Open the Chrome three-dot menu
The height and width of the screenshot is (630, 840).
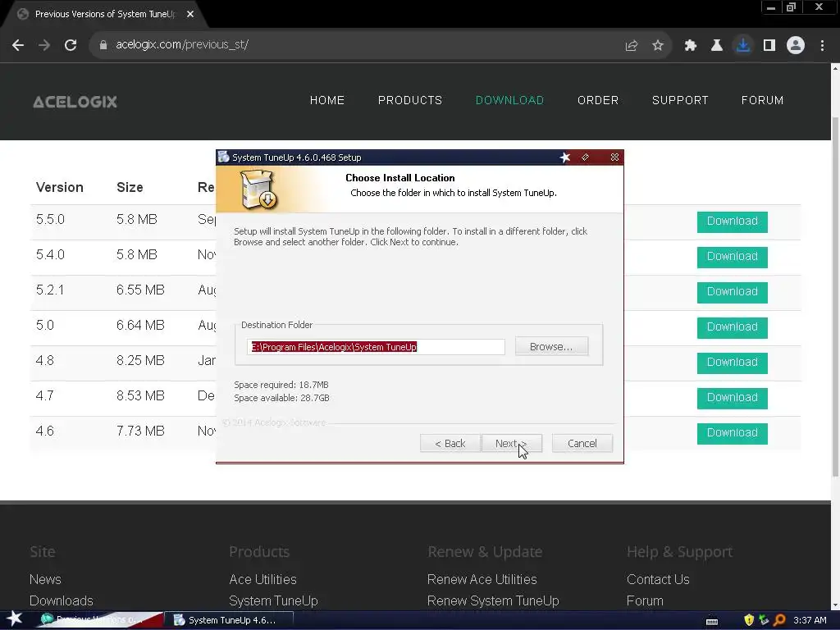pyautogui.click(x=822, y=46)
